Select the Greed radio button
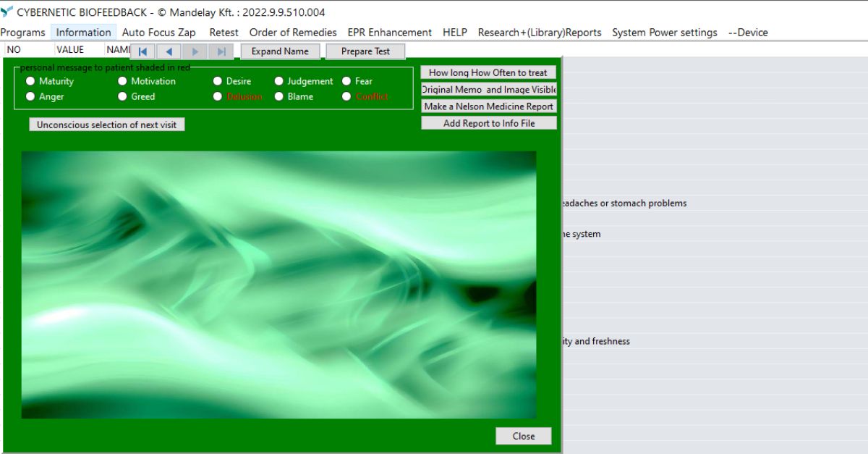Screen dimensions: 868x454 pyautogui.click(x=122, y=96)
